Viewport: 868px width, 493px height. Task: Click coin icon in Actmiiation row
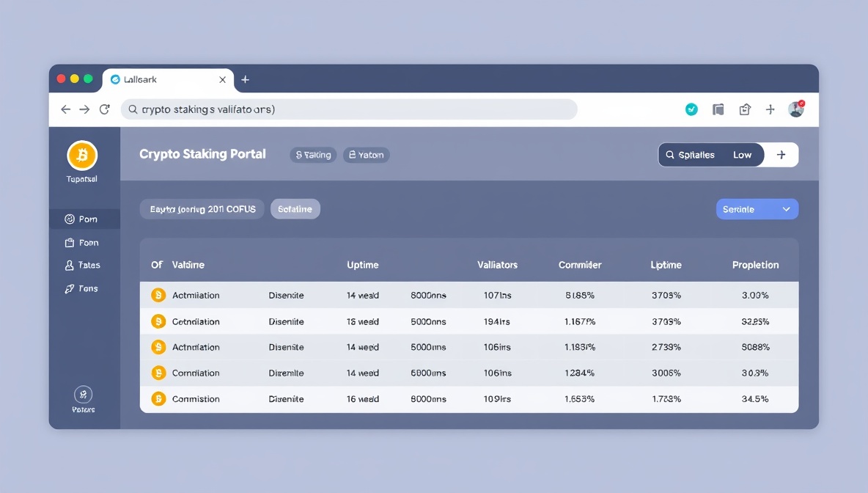pos(158,295)
